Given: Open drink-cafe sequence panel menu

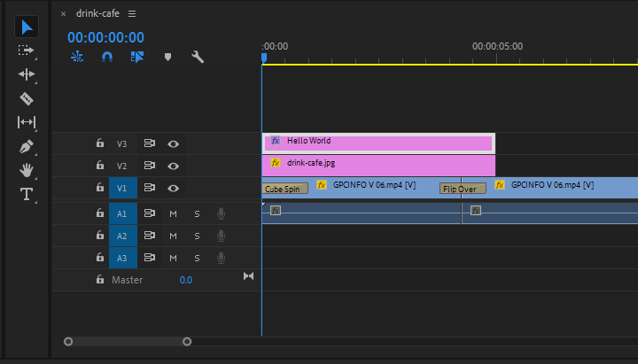Looking at the screenshot, I should (132, 14).
